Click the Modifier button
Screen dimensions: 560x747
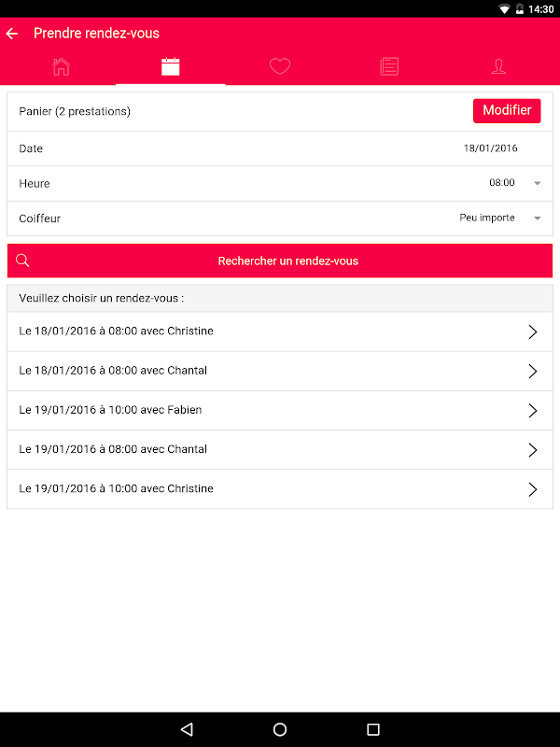click(x=507, y=110)
